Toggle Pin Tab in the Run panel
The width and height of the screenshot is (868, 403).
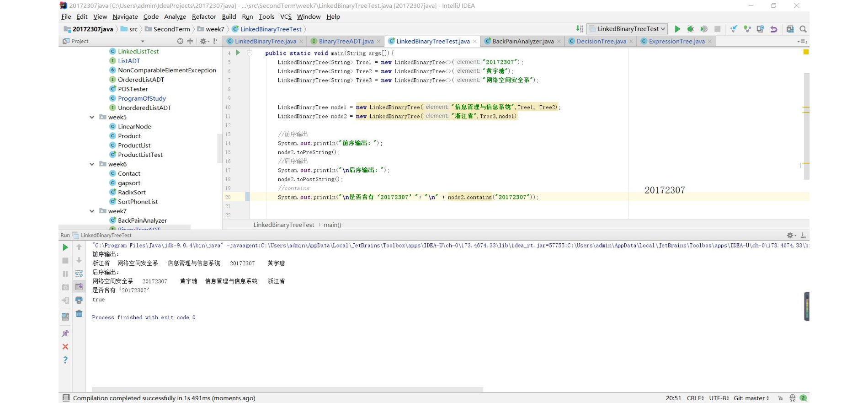pyautogui.click(x=65, y=333)
